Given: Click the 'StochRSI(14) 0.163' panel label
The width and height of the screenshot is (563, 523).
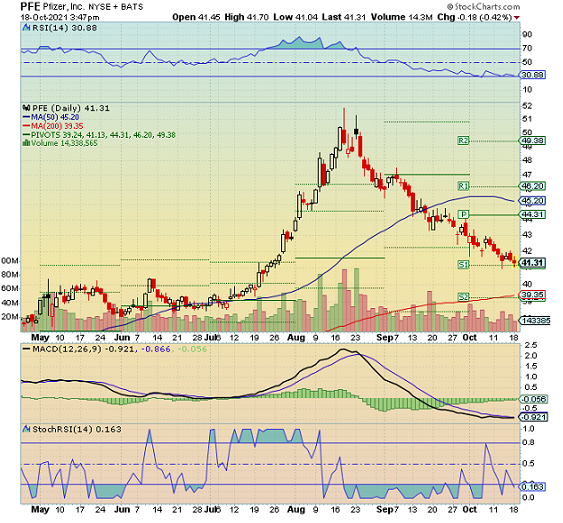Looking at the screenshot, I should (77, 429).
